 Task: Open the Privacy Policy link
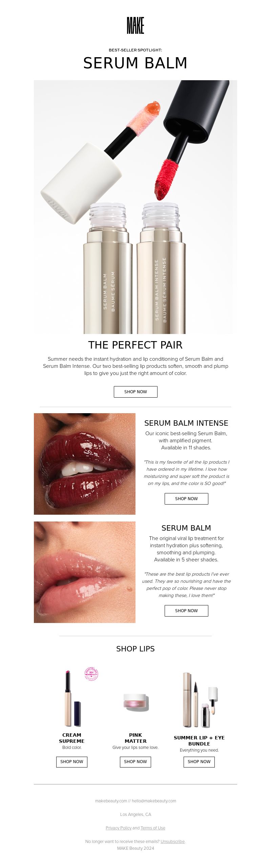(x=119, y=828)
